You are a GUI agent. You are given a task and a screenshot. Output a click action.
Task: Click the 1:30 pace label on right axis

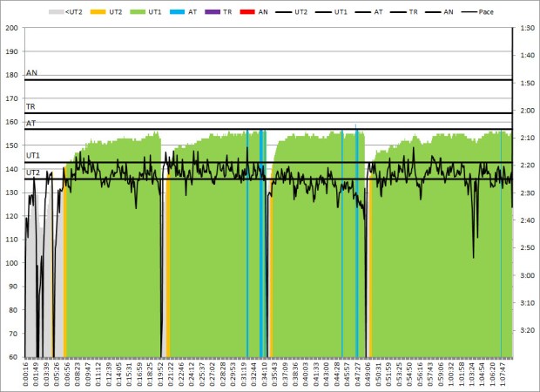pyautogui.click(x=525, y=28)
